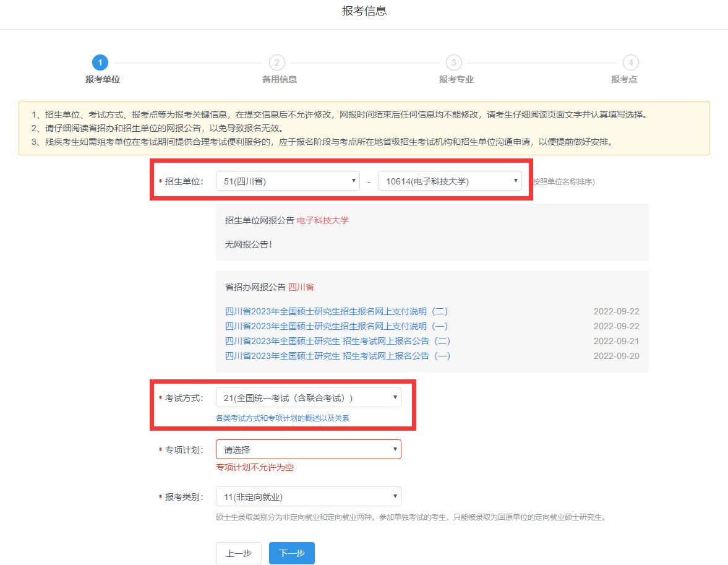Click the 无网报公告！ text
728x565 pixels.
point(249,244)
